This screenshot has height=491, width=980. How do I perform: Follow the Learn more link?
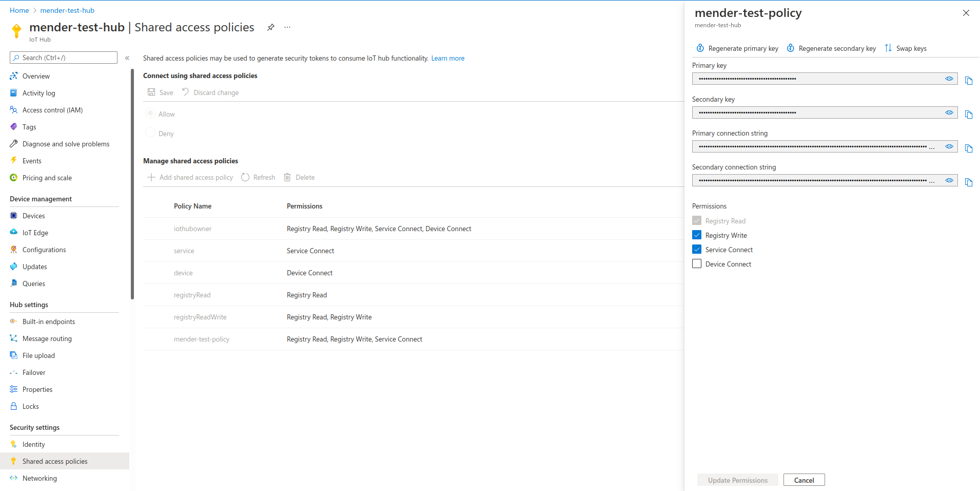447,59
